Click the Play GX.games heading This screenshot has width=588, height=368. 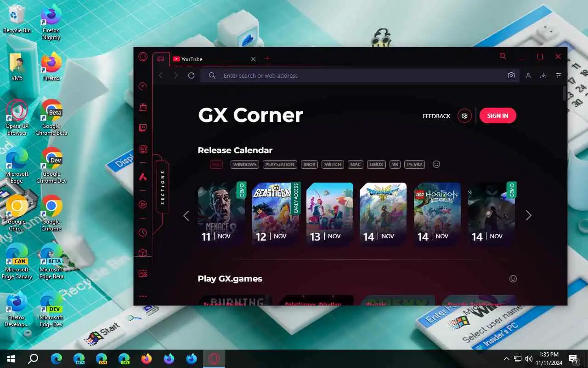(230, 279)
